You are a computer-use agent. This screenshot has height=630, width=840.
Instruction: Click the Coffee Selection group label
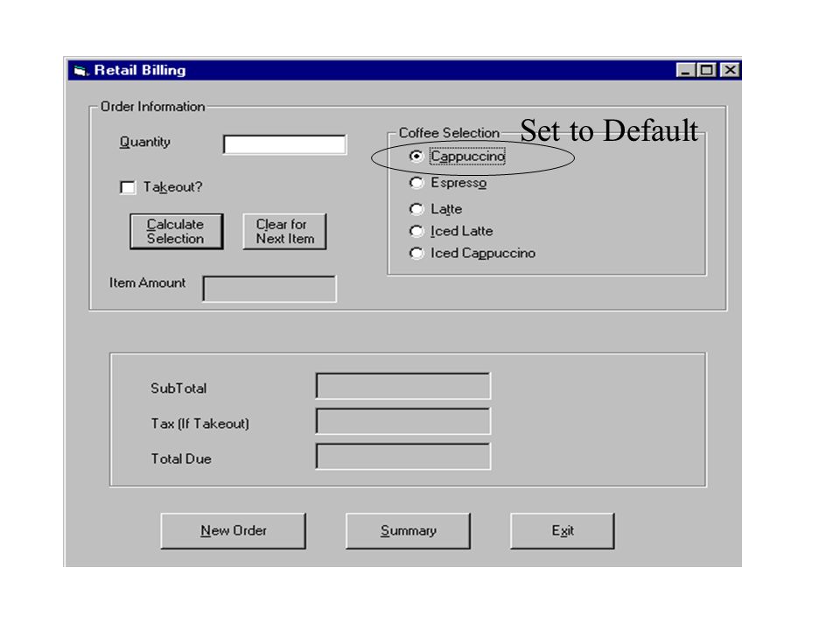coord(449,133)
